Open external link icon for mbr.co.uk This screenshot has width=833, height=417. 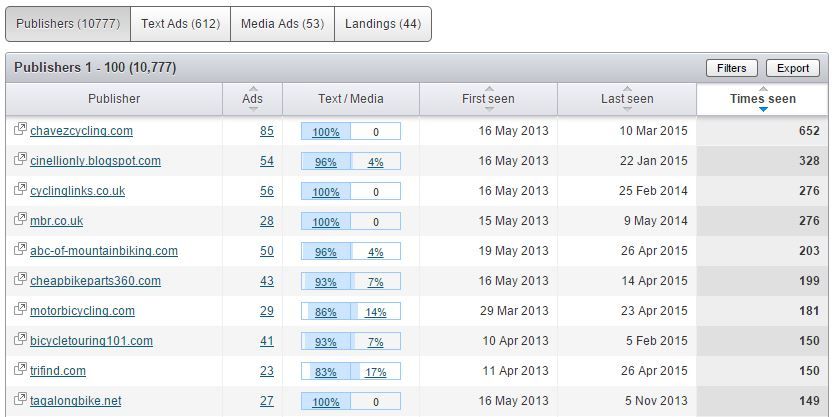pos(20,219)
